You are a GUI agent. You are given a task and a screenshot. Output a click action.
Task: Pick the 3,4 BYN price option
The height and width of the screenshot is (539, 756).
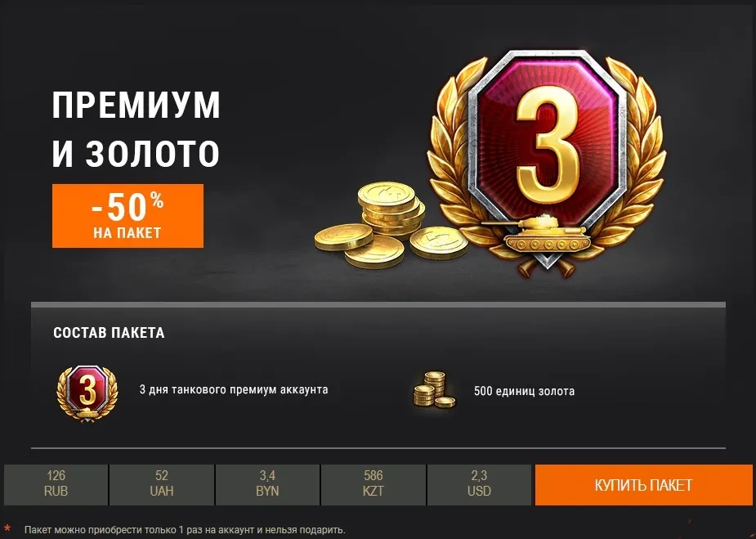(x=267, y=485)
